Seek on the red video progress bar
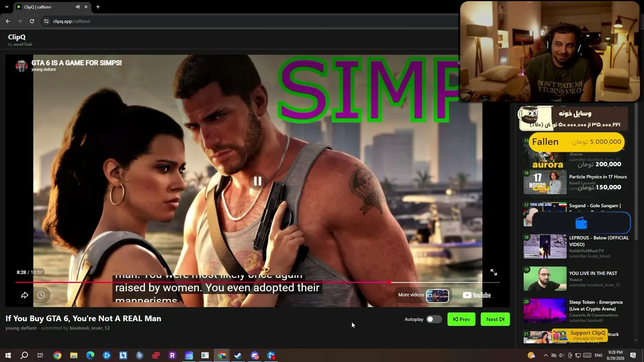 (258, 282)
